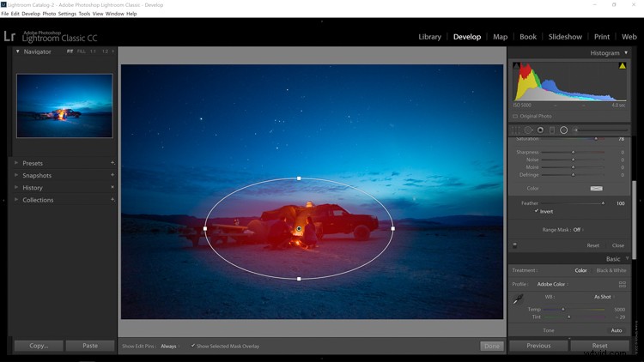The image size is (644, 362).
Task: Click the left handle of radial ellipse
Action: (x=205, y=229)
